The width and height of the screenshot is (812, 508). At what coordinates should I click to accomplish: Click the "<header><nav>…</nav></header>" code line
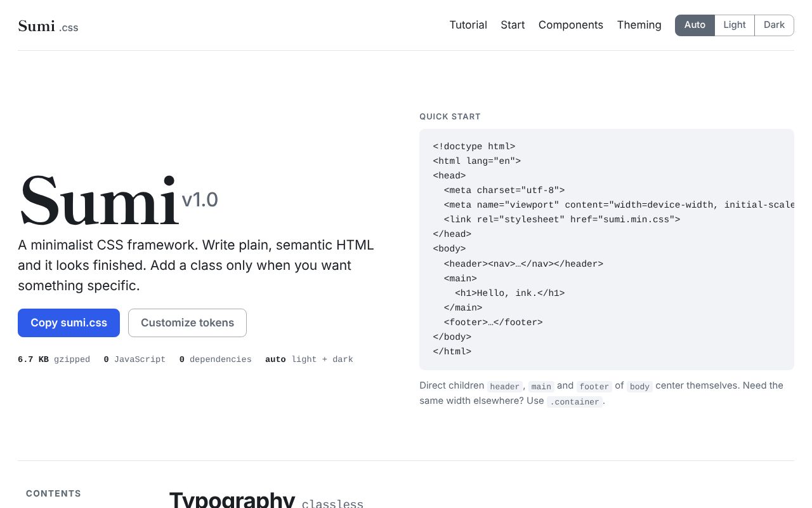[x=523, y=263]
